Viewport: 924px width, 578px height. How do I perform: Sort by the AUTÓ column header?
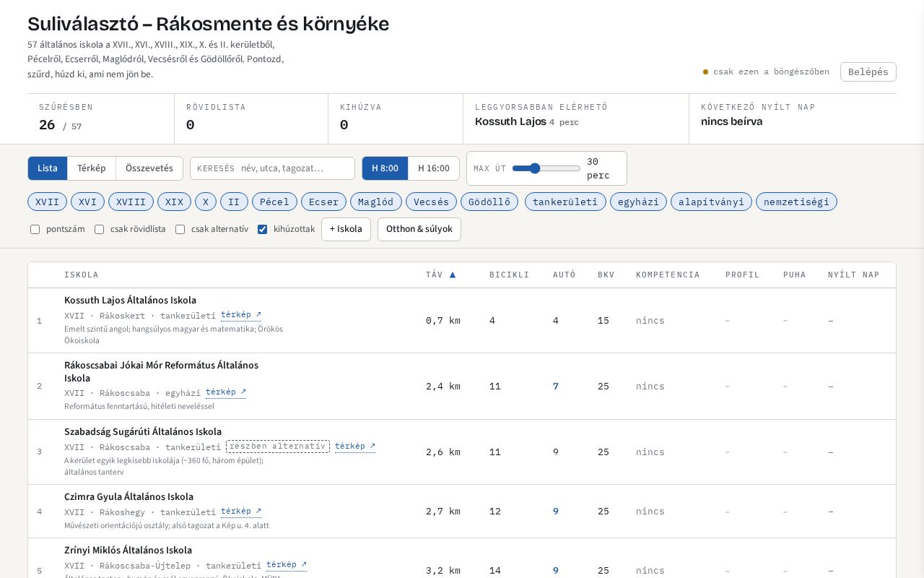565,275
